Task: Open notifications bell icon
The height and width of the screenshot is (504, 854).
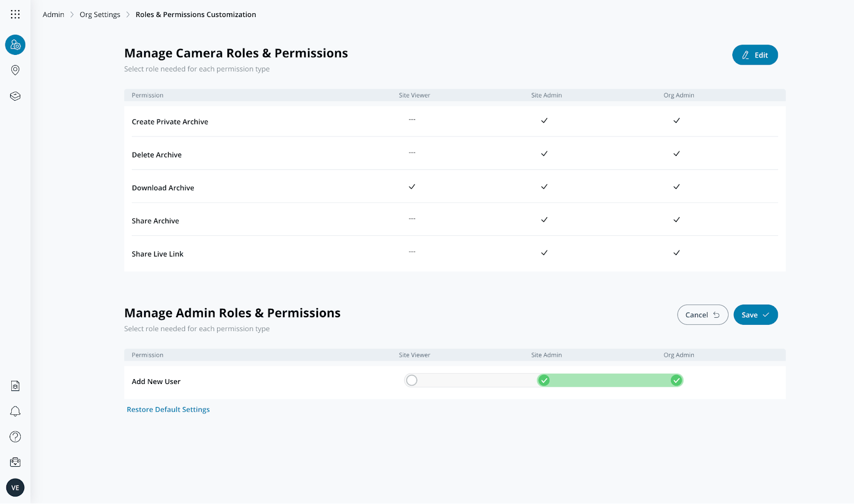Action: coord(15,411)
